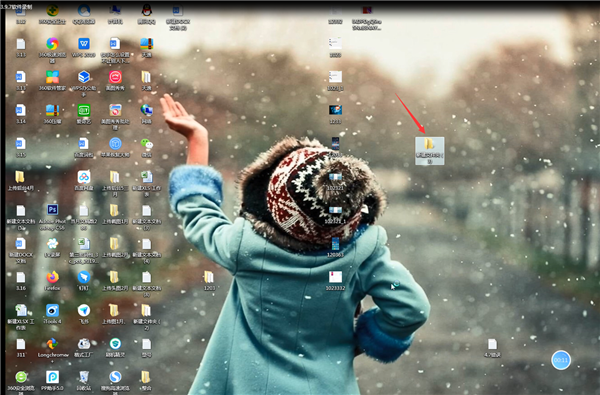Launch the iQIYI green app icon

coord(84,114)
